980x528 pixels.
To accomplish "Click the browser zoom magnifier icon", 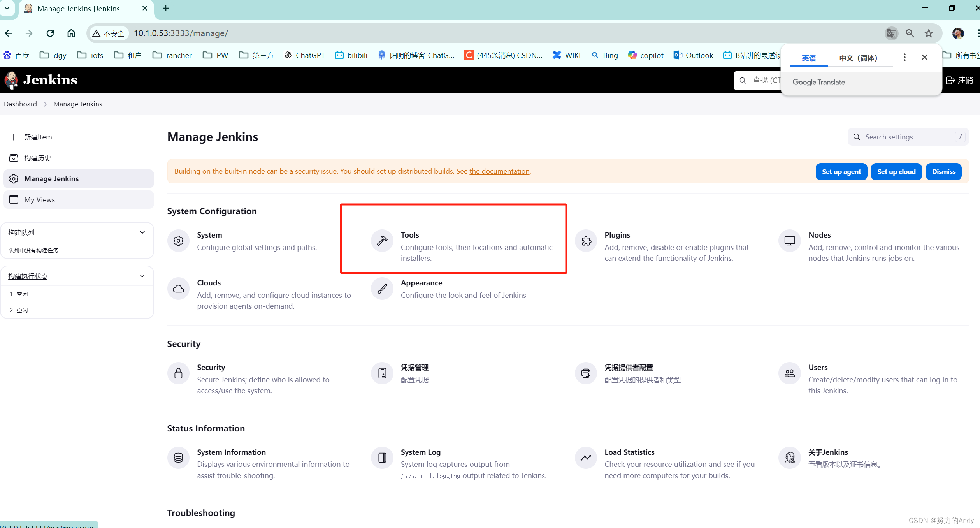I will [x=910, y=33].
